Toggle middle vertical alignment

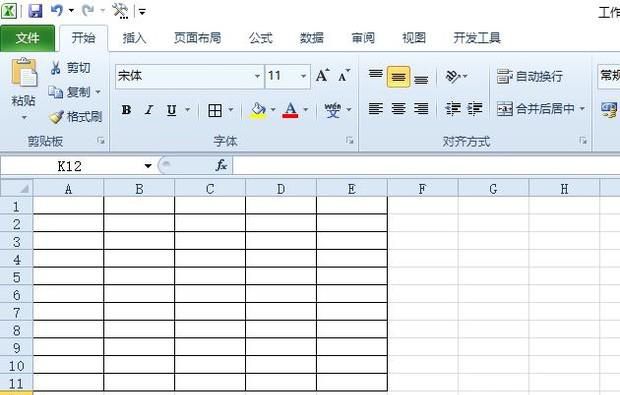398,76
